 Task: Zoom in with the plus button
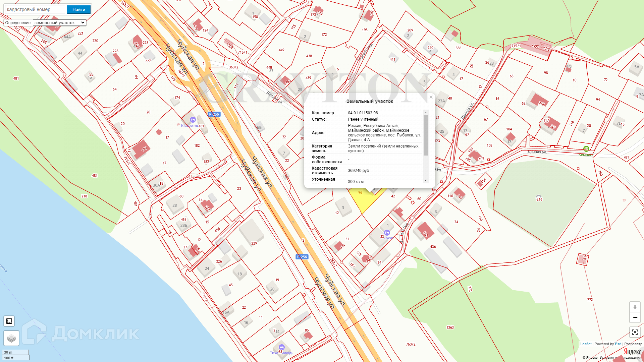coord(635,307)
